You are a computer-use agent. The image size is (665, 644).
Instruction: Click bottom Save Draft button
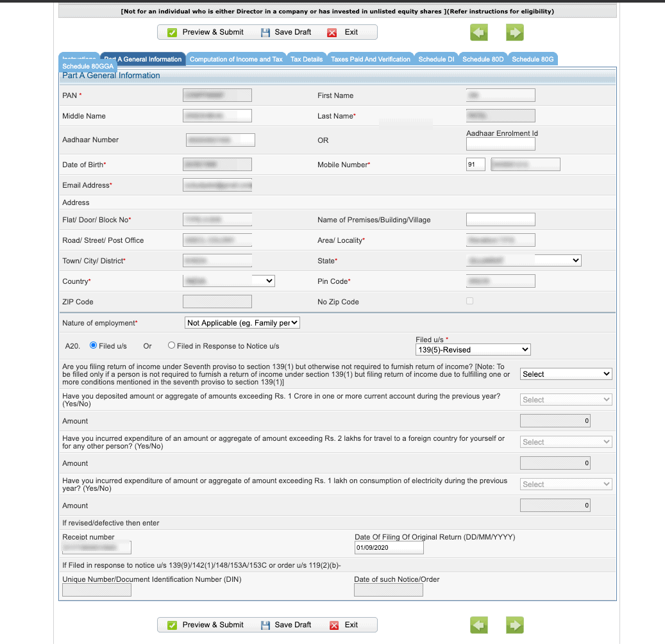[286, 625]
